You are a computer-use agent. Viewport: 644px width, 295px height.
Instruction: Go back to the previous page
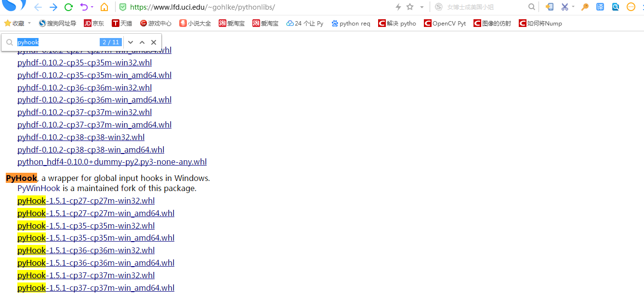pos(38,7)
